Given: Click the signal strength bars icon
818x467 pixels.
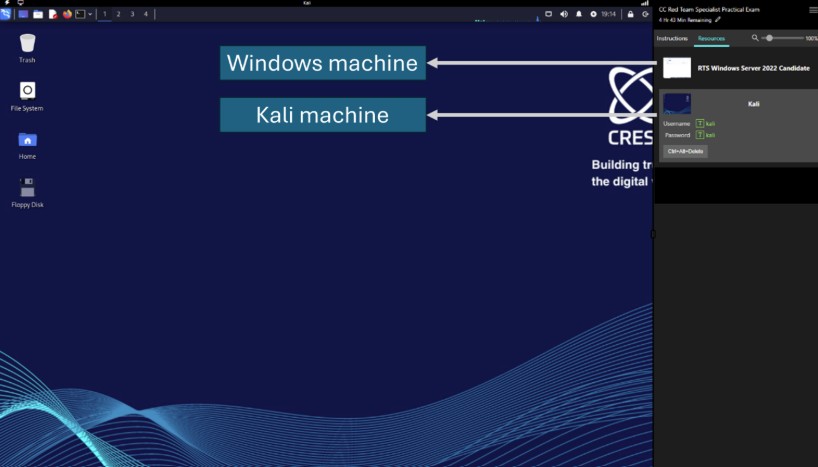Looking at the screenshot, I should (645, 3).
